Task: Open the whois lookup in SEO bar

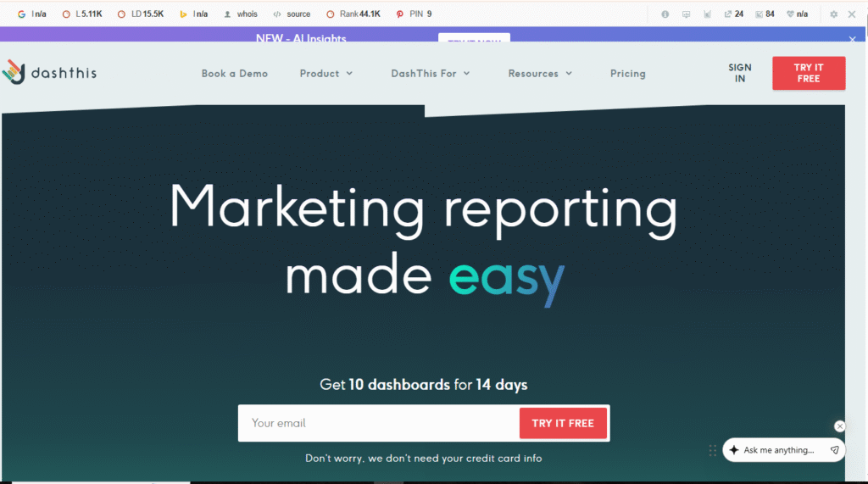Action: [241, 14]
